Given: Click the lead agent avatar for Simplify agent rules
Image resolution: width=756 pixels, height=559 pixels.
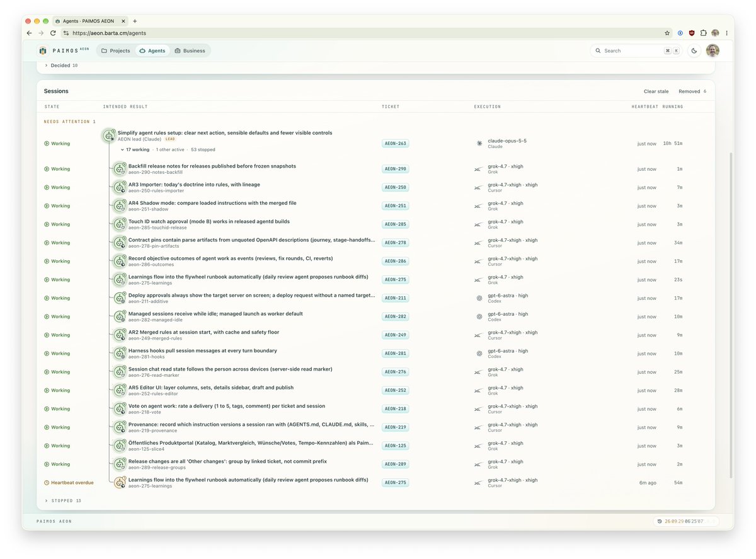Looking at the screenshot, I should [109, 135].
